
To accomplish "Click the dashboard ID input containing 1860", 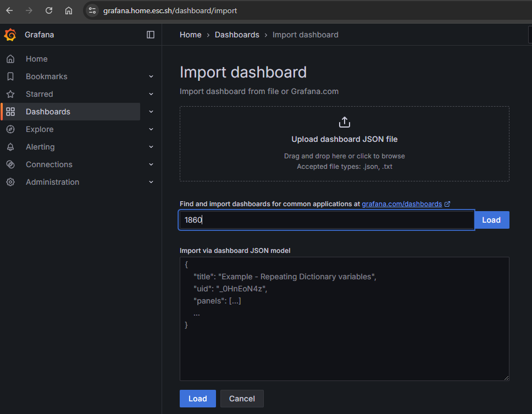I will pyautogui.click(x=326, y=220).
